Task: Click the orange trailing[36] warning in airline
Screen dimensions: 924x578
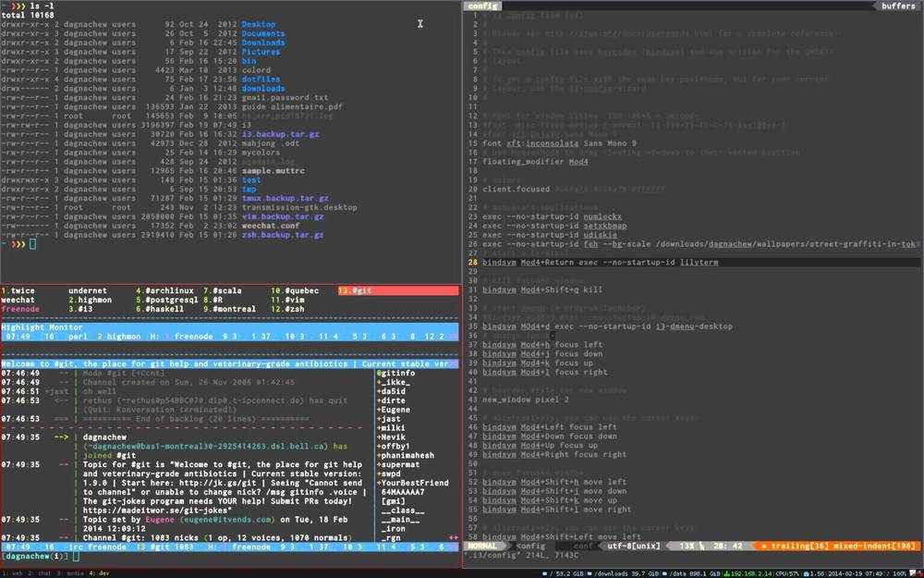Action: pyautogui.click(x=802, y=547)
